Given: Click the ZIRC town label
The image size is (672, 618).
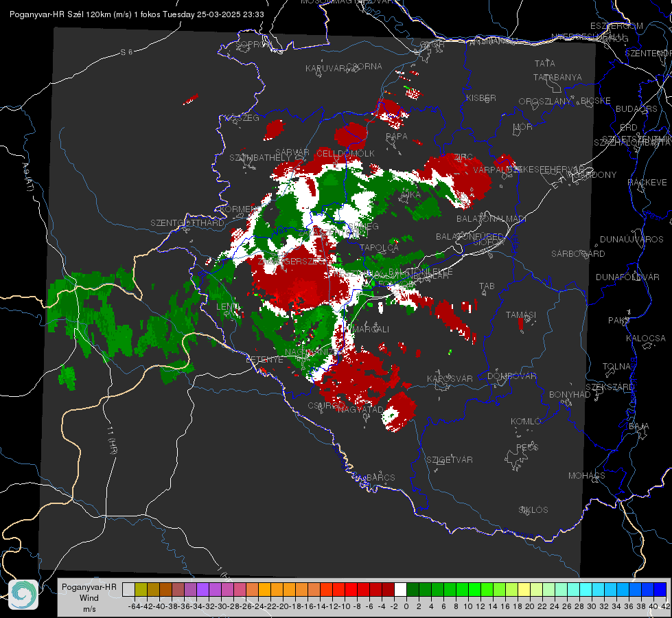Looking at the screenshot, I should point(463,157).
